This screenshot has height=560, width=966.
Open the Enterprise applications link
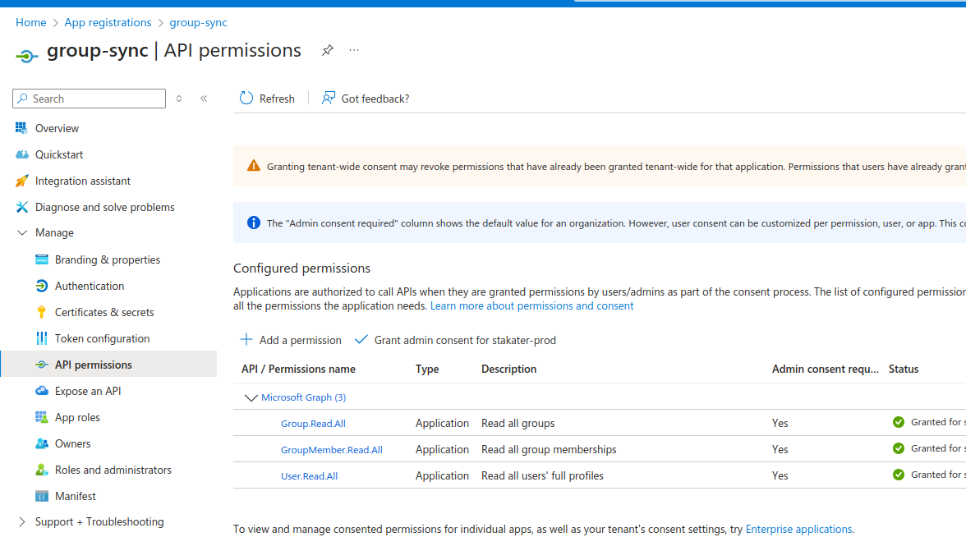(798, 530)
